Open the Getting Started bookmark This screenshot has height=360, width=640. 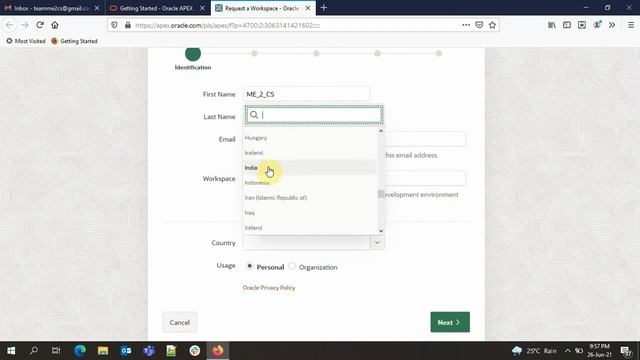74,41
